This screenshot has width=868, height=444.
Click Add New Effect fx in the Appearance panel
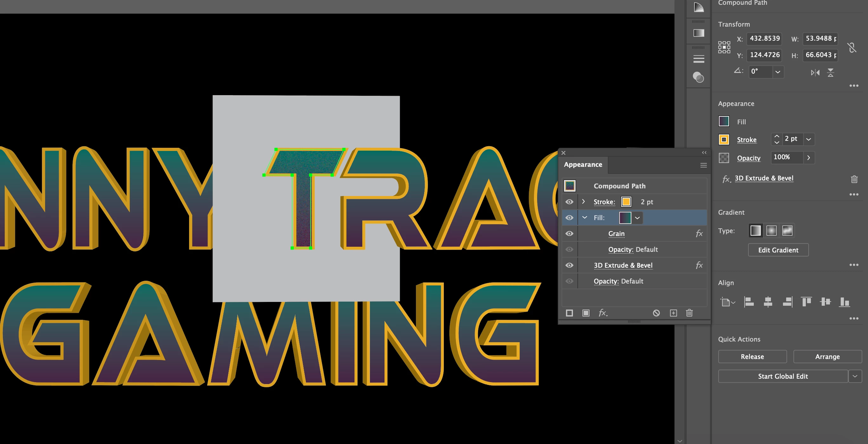coord(602,313)
